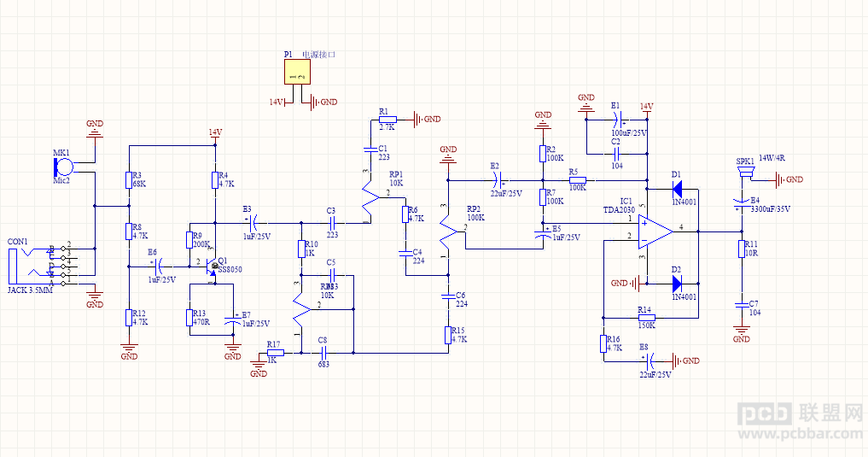The height and width of the screenshot is (457, 868).
Task: Click the 14V power label above R4
Action: point(215,132)
